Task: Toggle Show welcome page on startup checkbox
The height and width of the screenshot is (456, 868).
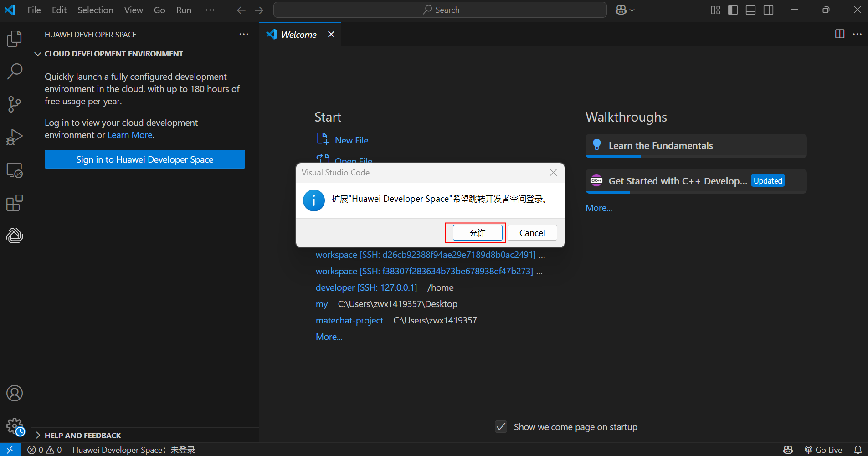Action: (501, 427)
